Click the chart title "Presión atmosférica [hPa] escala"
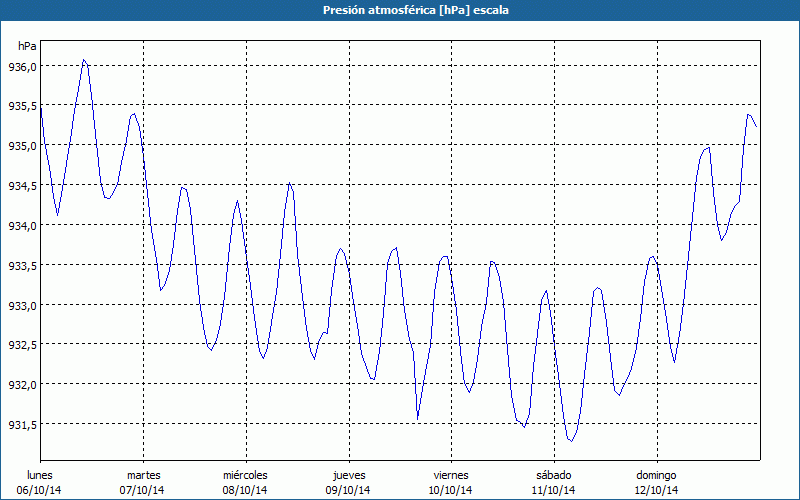The image size is (800, 500). coord(400,9)
